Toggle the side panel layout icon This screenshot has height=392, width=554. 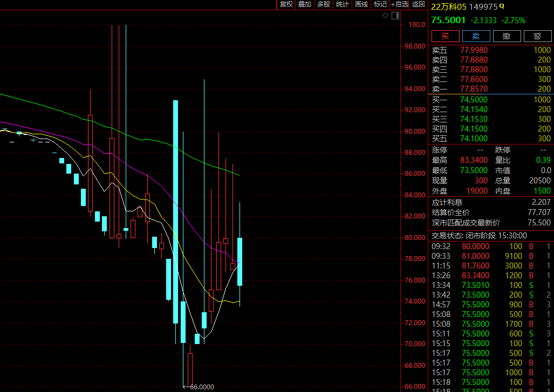coord(395,16)
